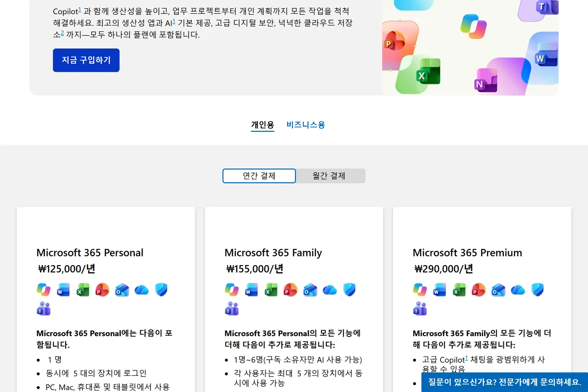The height and width of the screenshot is (392, 588).
Task: Click the Defender shield icon in the Personal card
Action: 161,290
